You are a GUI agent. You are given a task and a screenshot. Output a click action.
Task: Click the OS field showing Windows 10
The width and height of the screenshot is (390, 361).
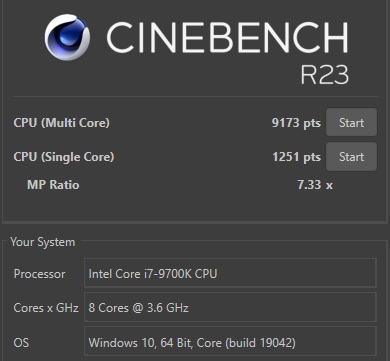coord(230,342)
